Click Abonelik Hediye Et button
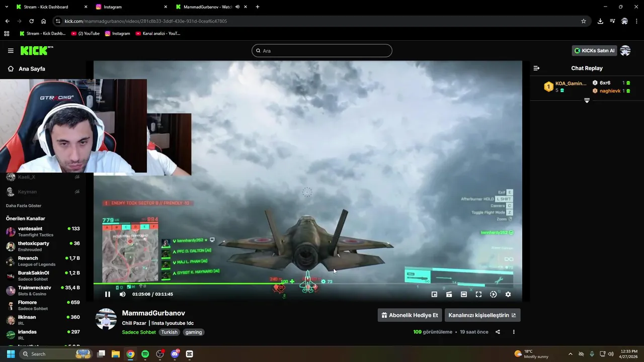 [x=410, y=315]
